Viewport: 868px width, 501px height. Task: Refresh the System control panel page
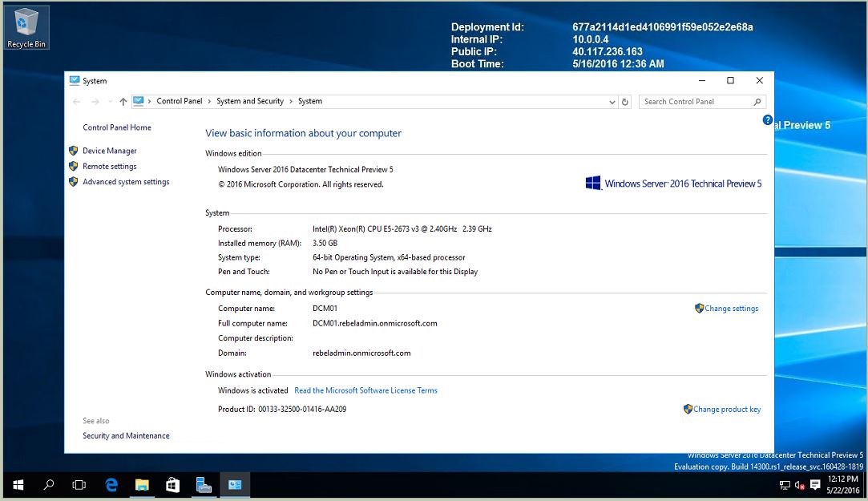(x=625, y=102)
